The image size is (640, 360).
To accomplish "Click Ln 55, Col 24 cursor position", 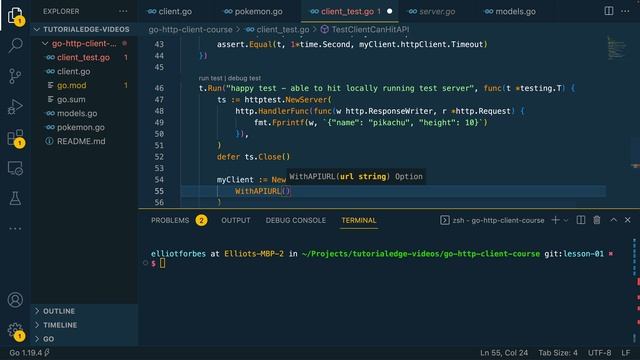I will pyautogui.click(x=504, y=353).
